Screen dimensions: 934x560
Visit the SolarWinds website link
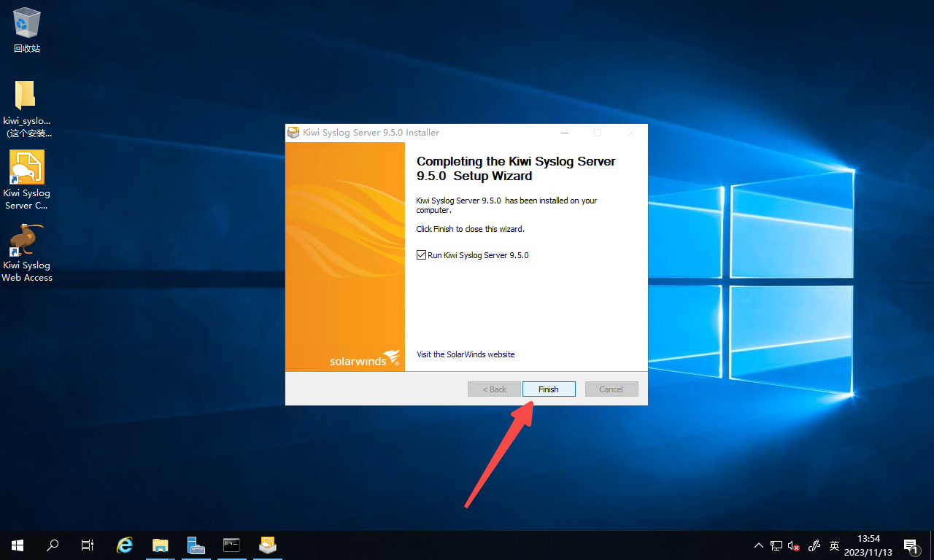[466, 354]
